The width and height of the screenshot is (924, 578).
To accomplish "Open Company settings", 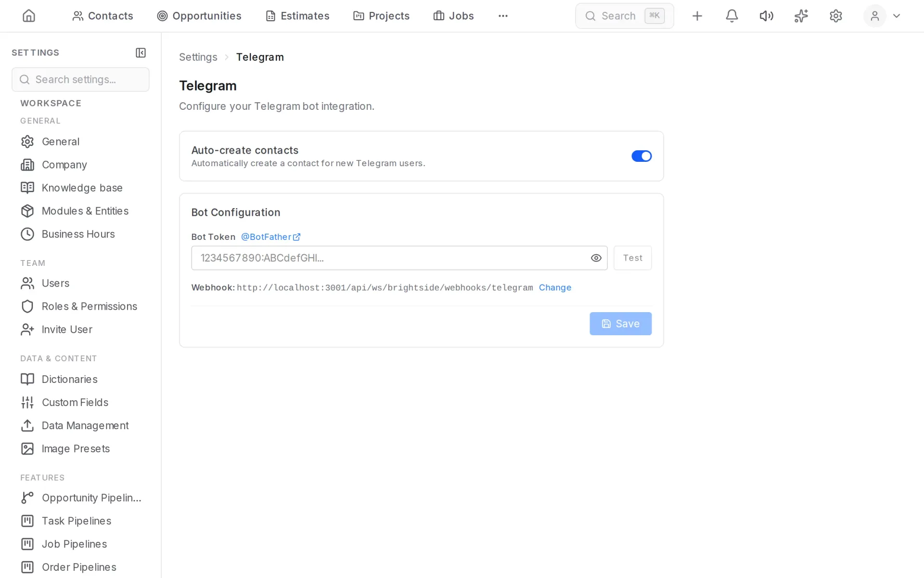I will tap(80, 165).
